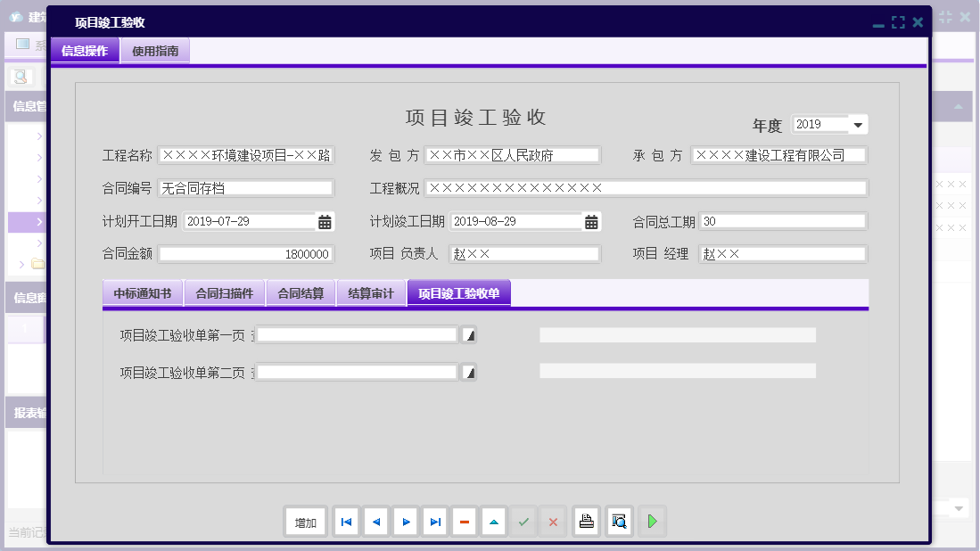Open file selector for 项目竣工验收单第二页
This screenshot has height=551, width=980.
[470, 372]
